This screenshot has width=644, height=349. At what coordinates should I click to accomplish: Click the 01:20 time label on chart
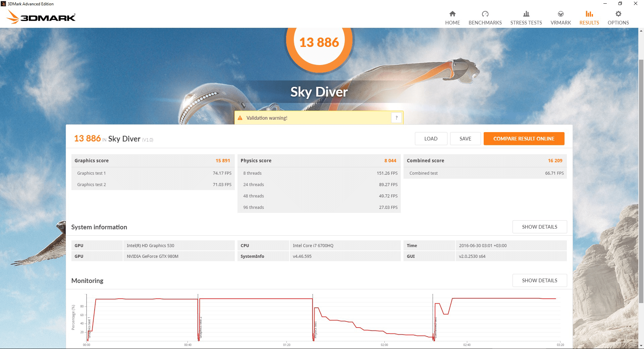point(286,345)
